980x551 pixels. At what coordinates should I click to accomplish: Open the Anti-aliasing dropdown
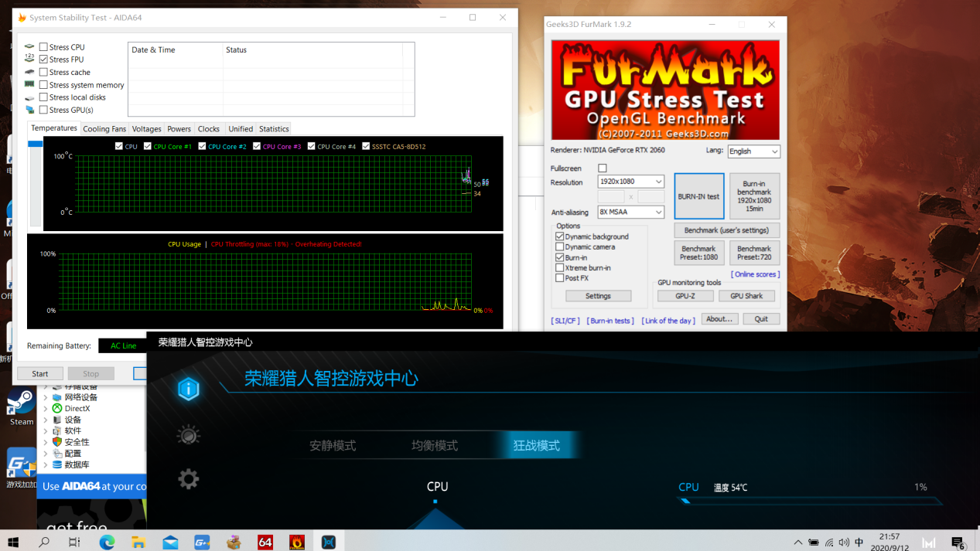630,212
